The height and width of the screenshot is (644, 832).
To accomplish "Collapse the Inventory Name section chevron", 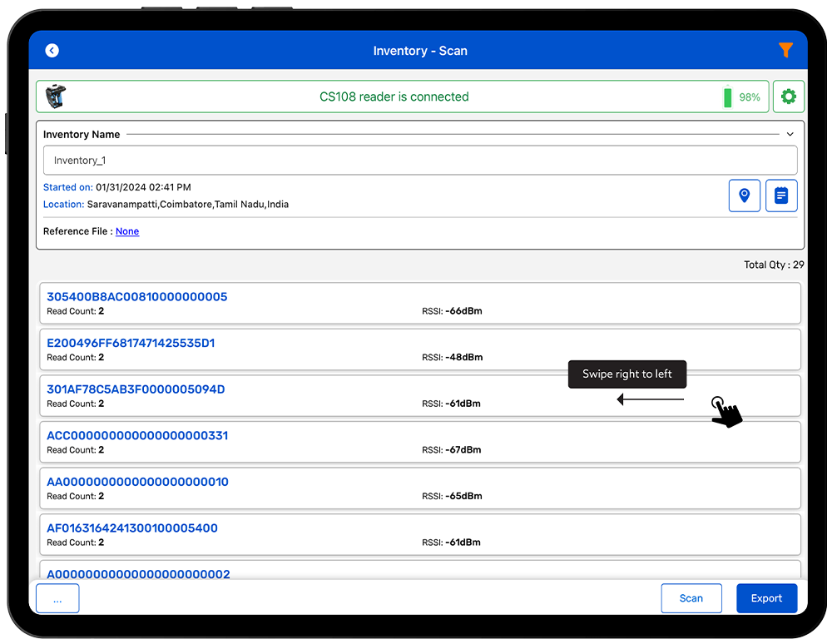I will click(x=790, y=134).
